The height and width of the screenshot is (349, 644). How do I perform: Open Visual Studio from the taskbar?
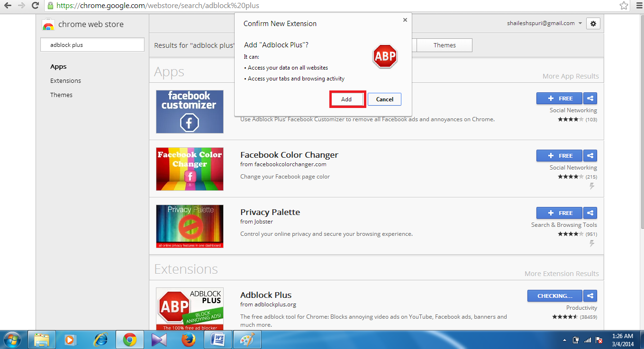pyautogui.click(x=159, y=340)
